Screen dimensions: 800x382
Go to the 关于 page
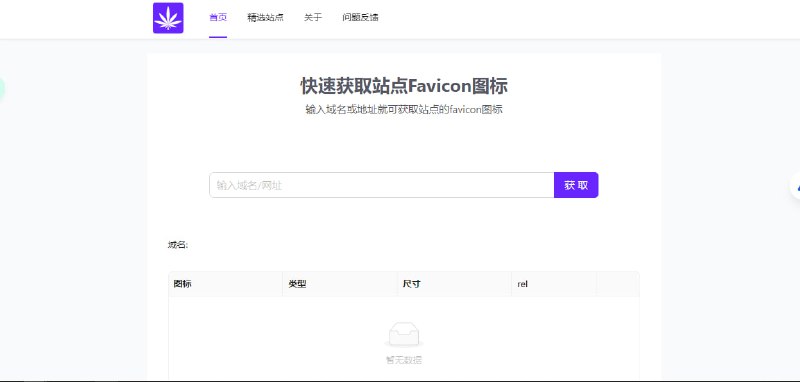click(x=313, y=17)
